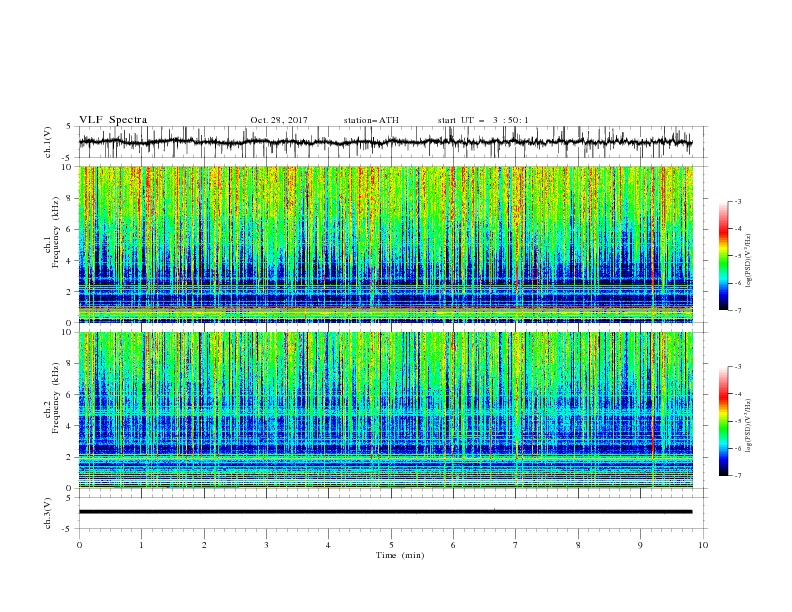Click the "5" tick on the time axis

(391, 545)
